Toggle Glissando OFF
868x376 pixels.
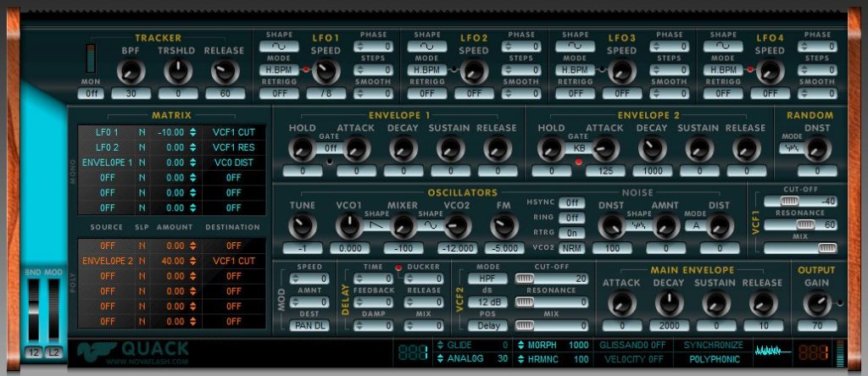pos(632,345)
